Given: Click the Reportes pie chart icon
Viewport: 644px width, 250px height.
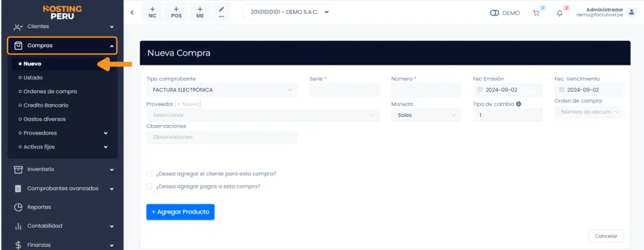Looking at the screenshot, I should click(x=18, y=207).
